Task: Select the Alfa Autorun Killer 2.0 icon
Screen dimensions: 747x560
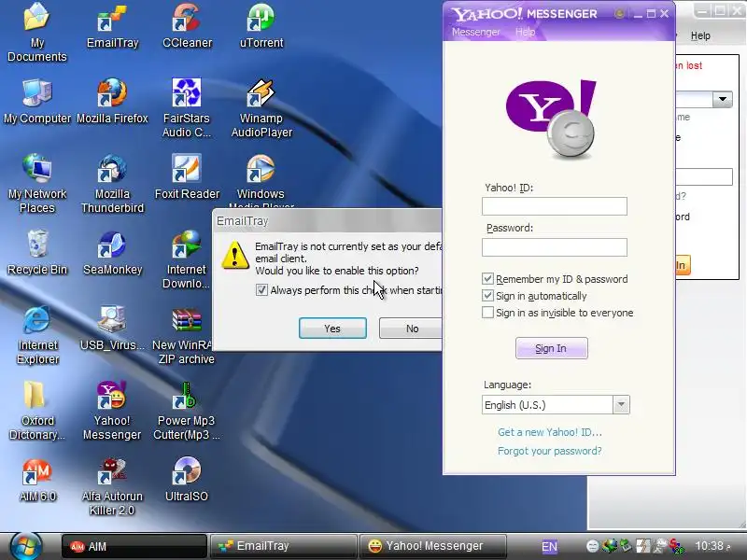Action: coord(112,486)
